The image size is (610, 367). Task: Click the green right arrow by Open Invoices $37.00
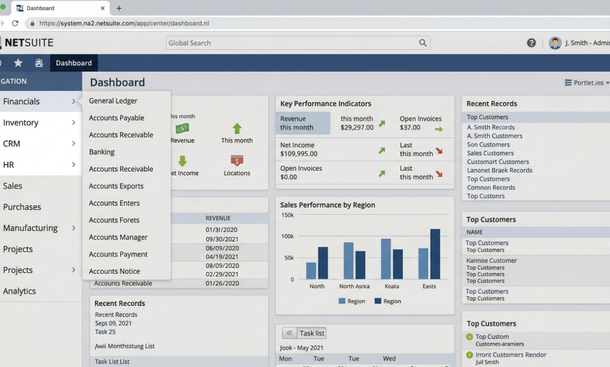[439, 129]
